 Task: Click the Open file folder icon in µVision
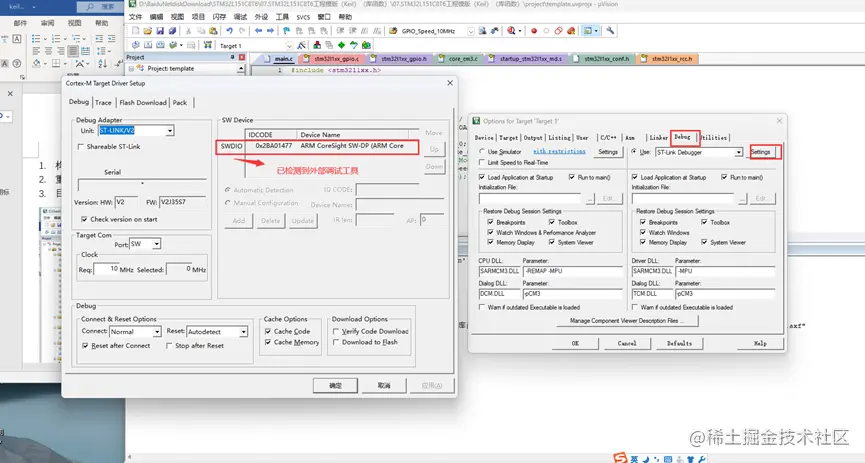tap(147, 31)
